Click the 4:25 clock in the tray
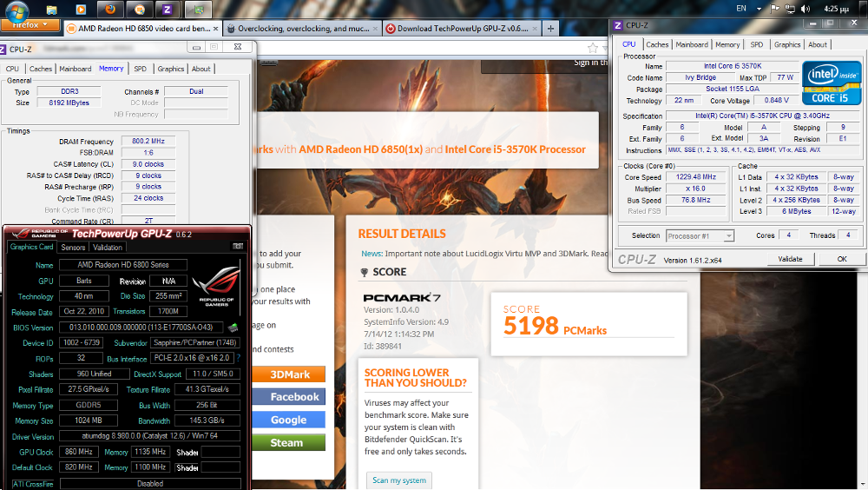The image size is (868, 490). 836,9
